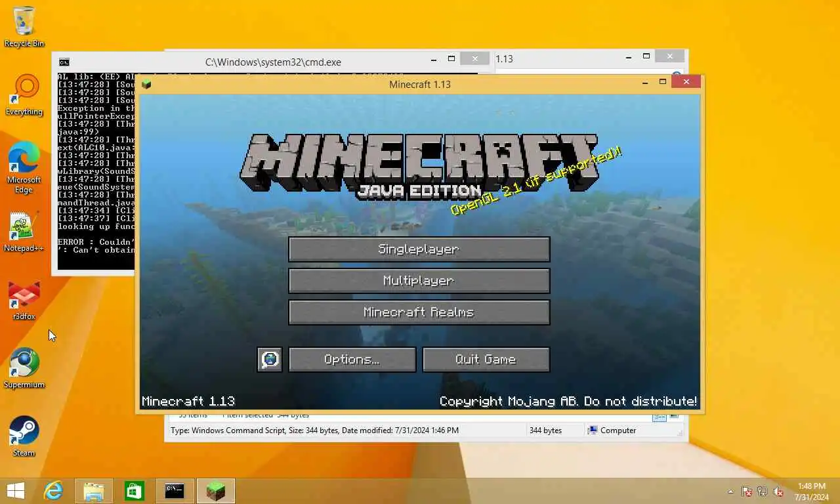Open the language selection globe button

pos(270,360)
